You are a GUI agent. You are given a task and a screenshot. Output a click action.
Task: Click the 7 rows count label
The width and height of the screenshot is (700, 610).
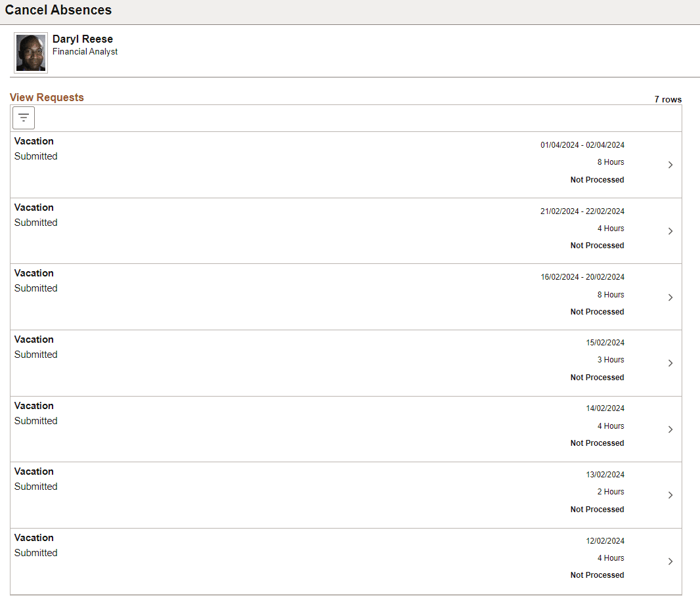pos(668,99)
